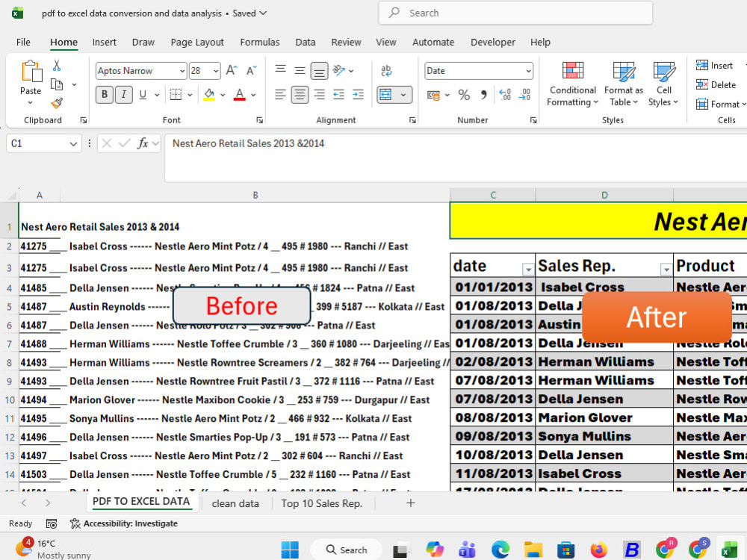Open Cell Styles gallery
Viewport: 747px width, 560px height.
[663, 84]
